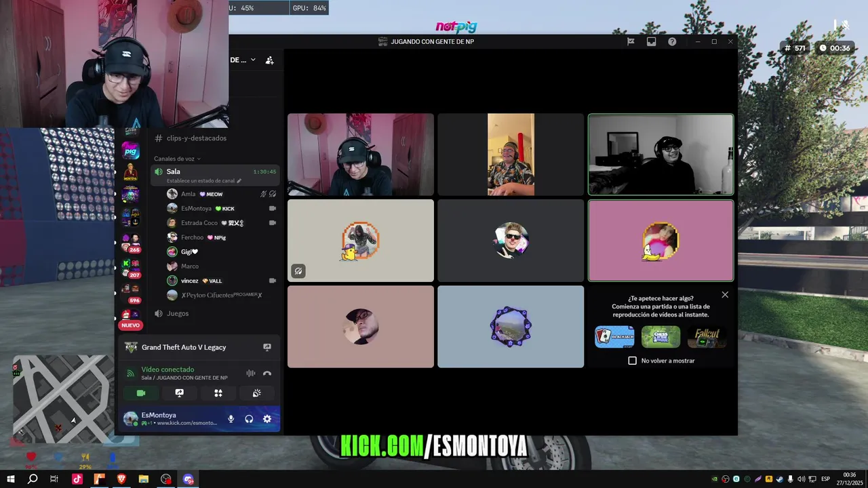868x488 pixels.
Task: Open the Discord quests flag icon
Action: (x=631, y=41)
